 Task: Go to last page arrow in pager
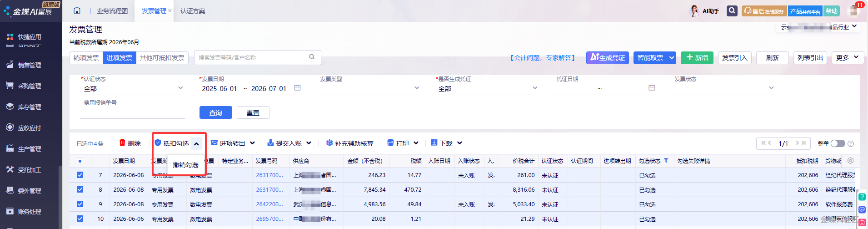(x=803, y=143)
